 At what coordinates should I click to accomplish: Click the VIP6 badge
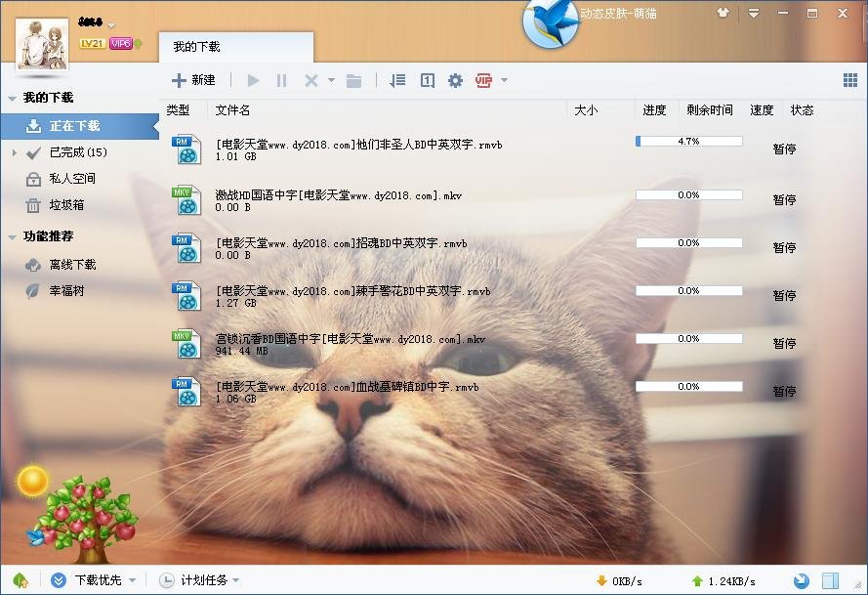(x=121, y=43)
